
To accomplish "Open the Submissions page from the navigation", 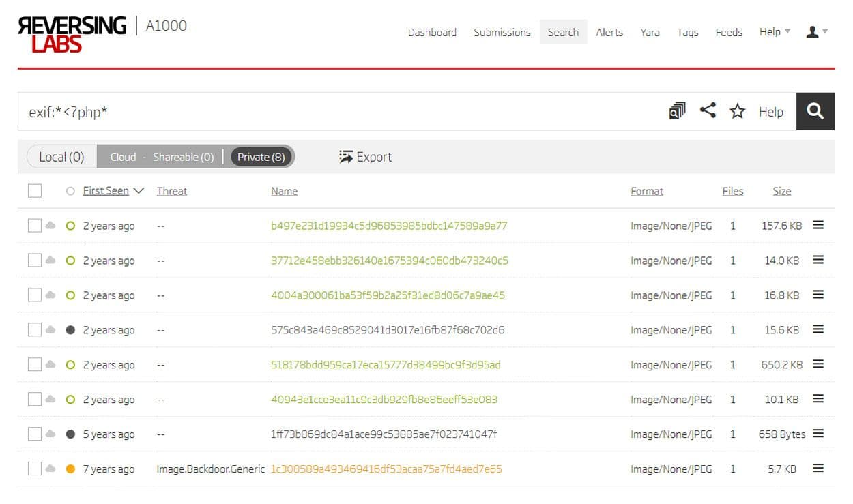I will (502, 32).
